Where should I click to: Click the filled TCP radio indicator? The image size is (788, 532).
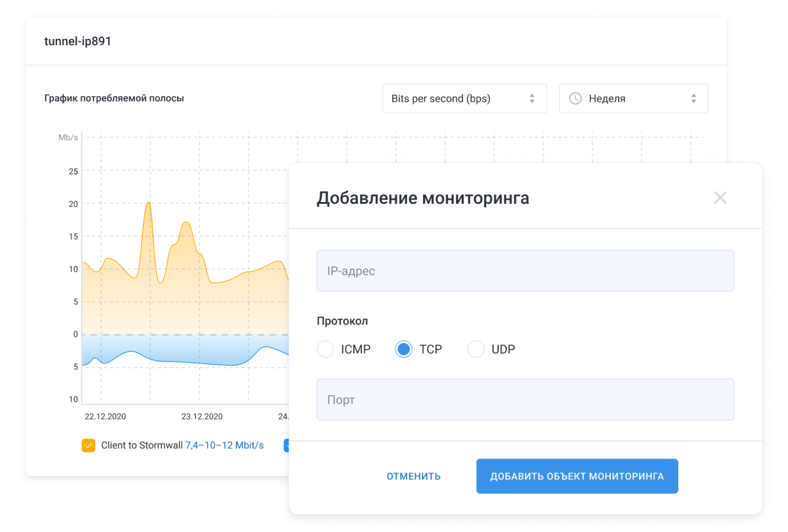(x=403, y=349)
